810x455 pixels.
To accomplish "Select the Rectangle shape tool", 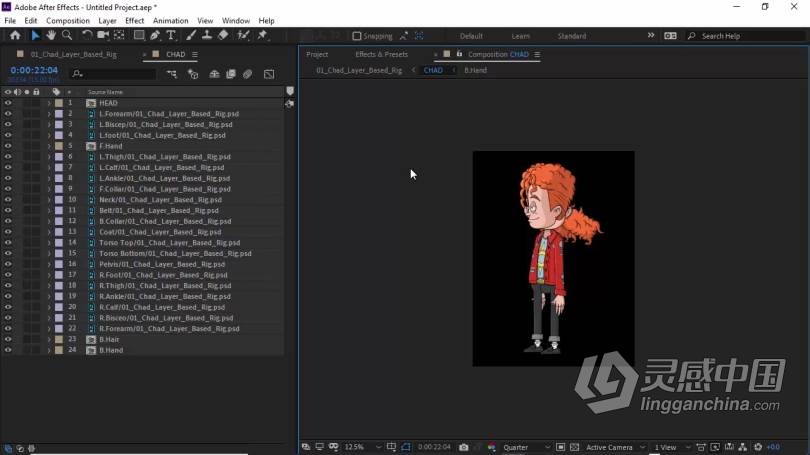I will click(x=139, y=35).
